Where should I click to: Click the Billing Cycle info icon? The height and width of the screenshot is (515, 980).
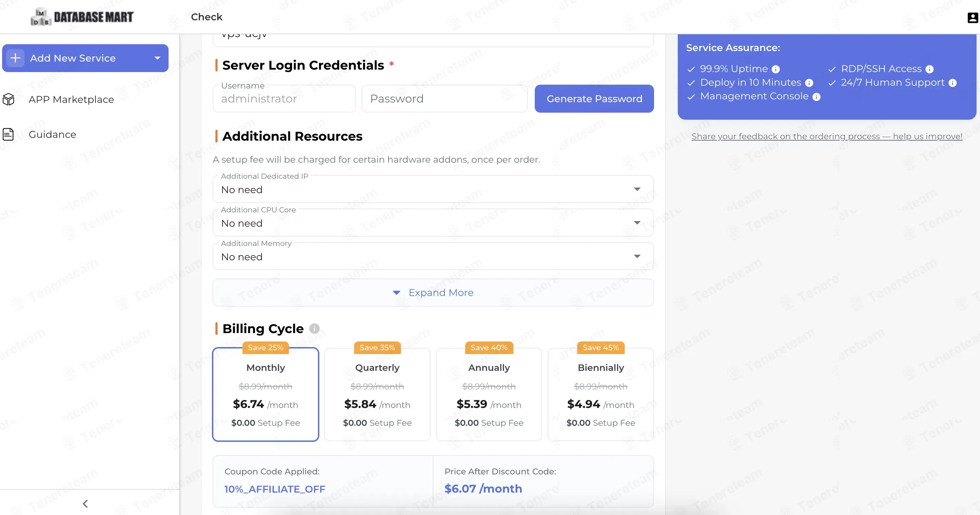point(314,328)
